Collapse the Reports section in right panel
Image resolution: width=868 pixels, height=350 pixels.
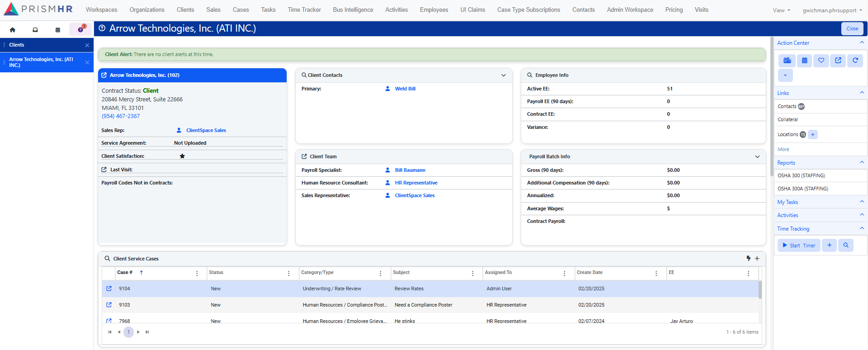tap(862, 163)
